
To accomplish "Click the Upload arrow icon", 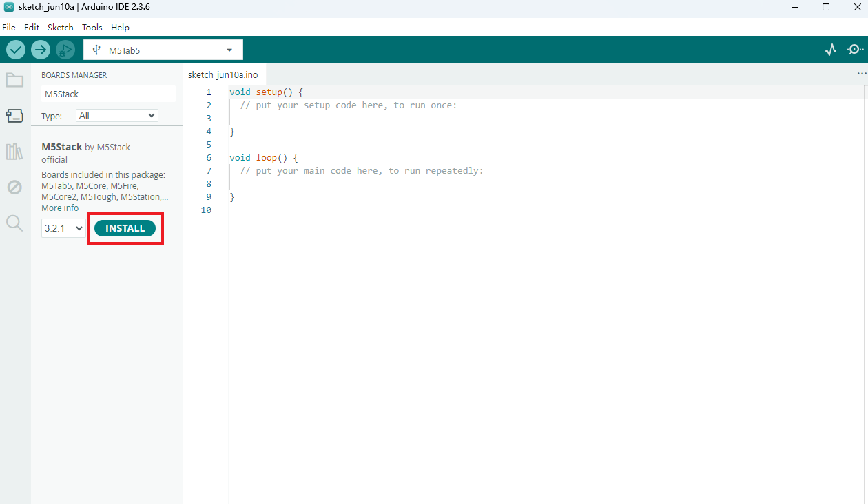I will tap(41, 50).
